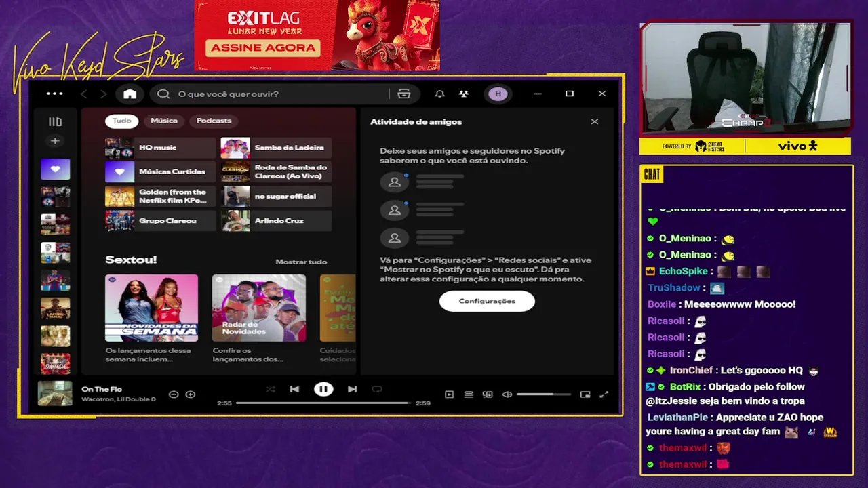Open the mini player icon
This screenshot has height=488, width=868.
tap(585, 394)
